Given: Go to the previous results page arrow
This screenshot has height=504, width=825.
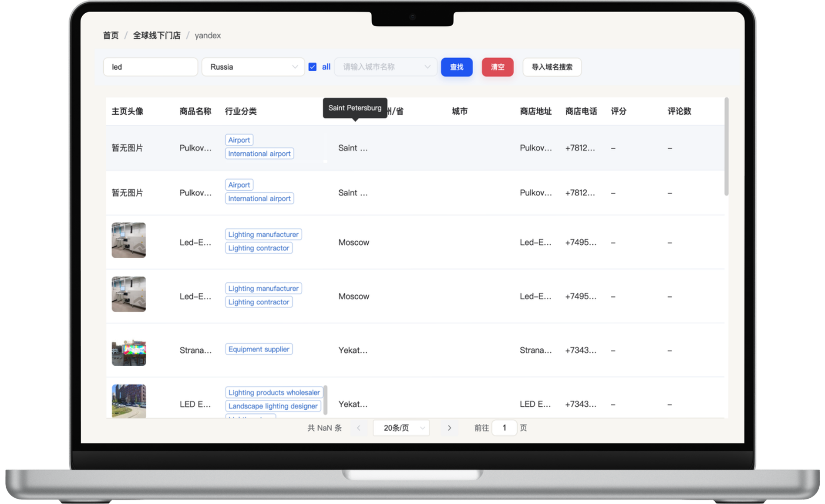Looking at the screenshot, I should pos(359,428).
